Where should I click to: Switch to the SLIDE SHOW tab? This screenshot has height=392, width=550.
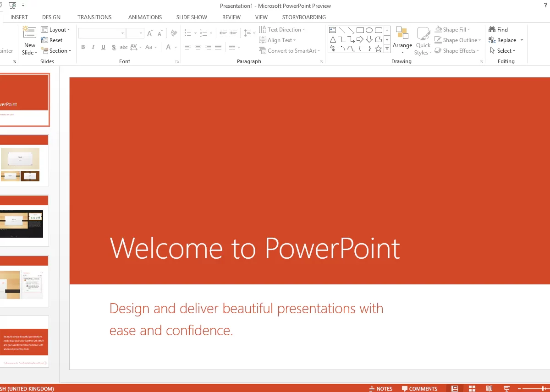point(192,17)
